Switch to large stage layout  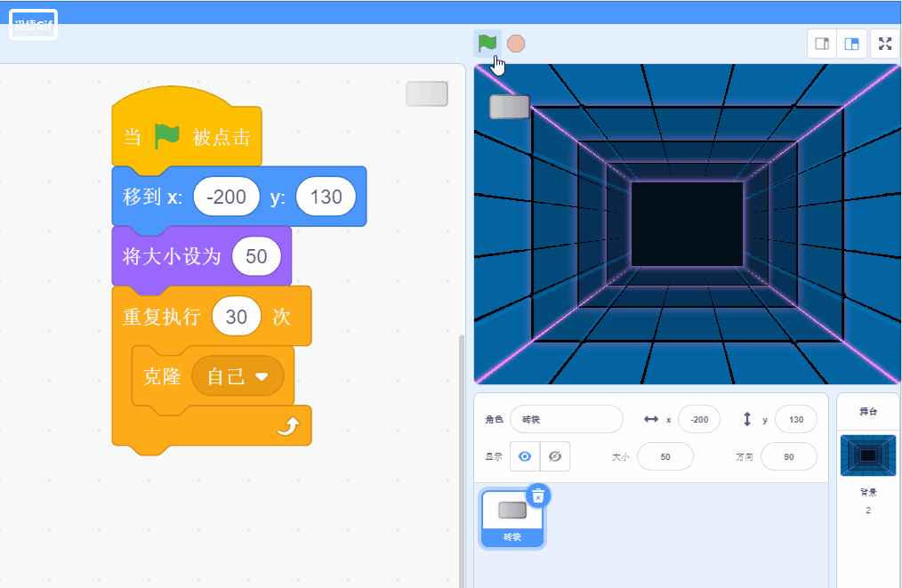click(852, 44)
